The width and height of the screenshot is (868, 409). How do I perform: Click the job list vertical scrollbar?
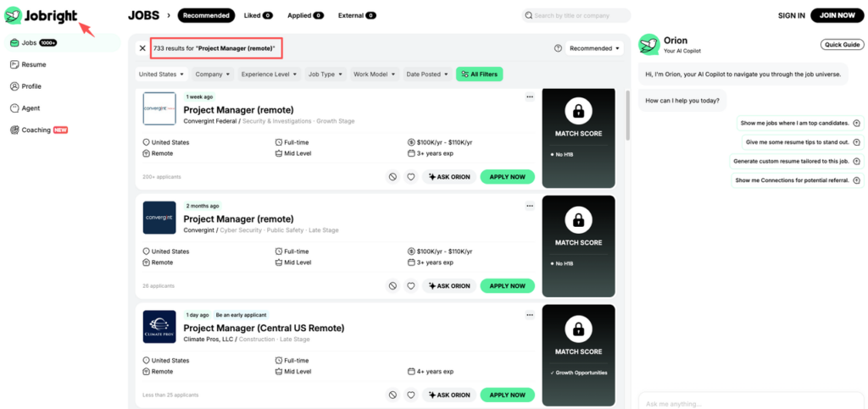[628, 115]
